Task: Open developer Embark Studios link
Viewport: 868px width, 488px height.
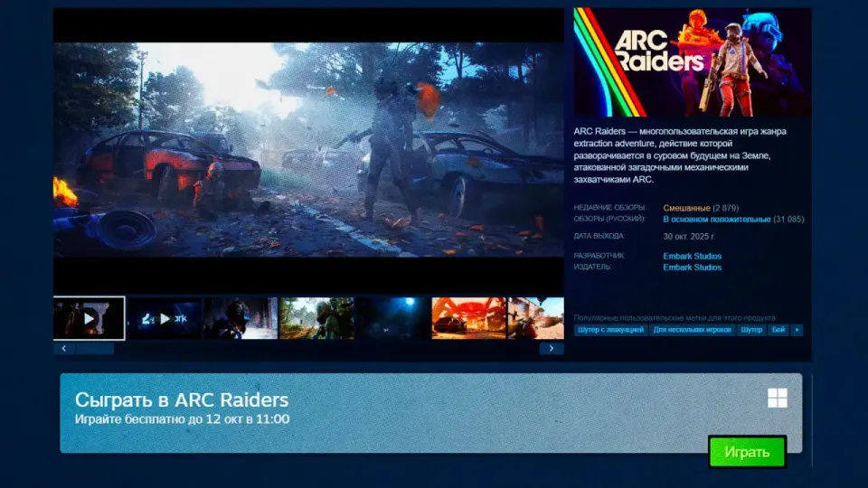Action: click(692, 256)
